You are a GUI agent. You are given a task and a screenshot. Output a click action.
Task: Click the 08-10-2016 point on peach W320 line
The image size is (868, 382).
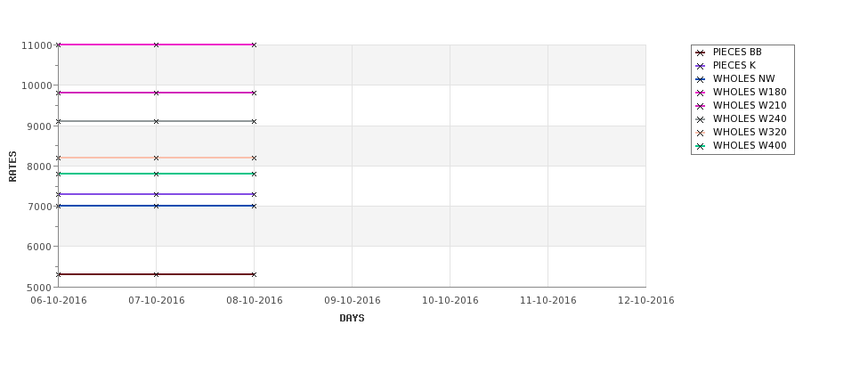coord(254,158)
